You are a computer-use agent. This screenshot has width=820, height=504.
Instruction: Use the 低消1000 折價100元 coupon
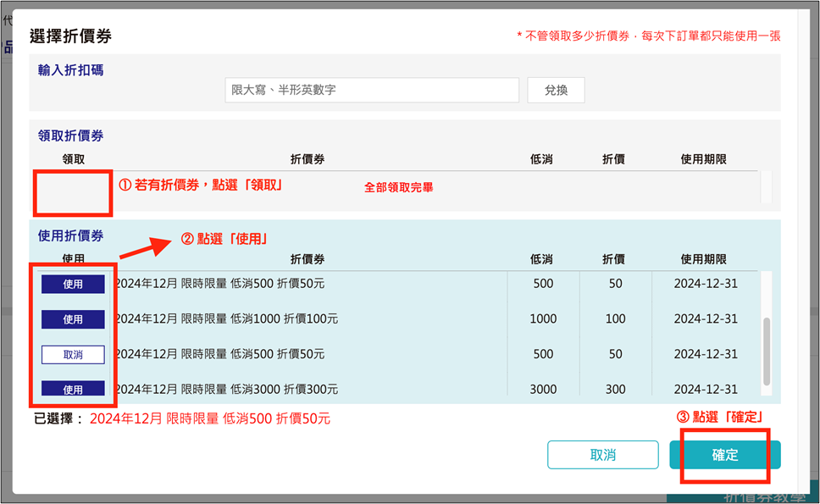(73, 319)
